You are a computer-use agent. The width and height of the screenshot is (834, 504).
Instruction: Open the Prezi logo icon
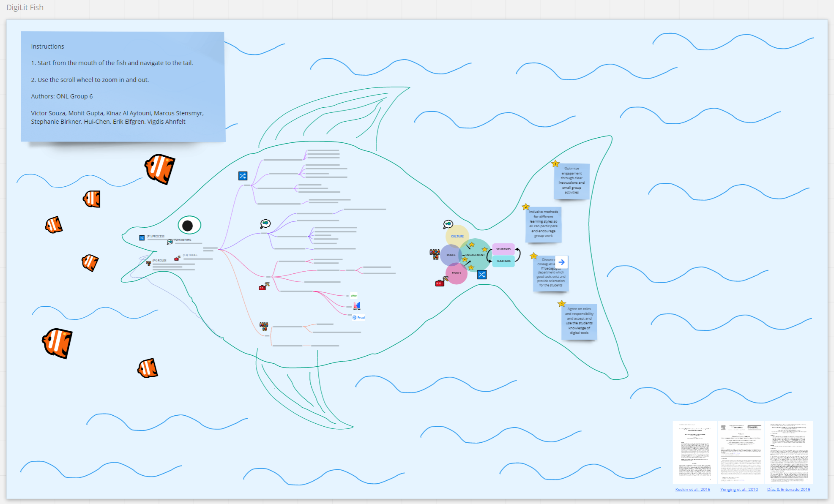point(358,317)
